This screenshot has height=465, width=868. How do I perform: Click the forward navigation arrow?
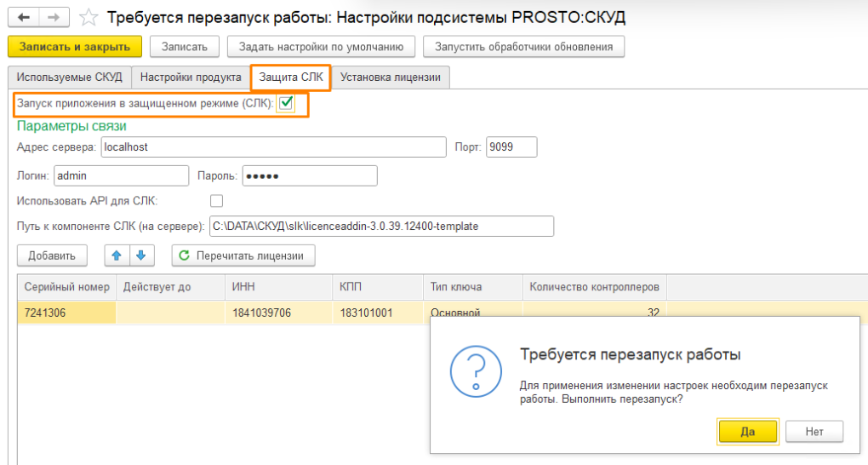[54, 17]
